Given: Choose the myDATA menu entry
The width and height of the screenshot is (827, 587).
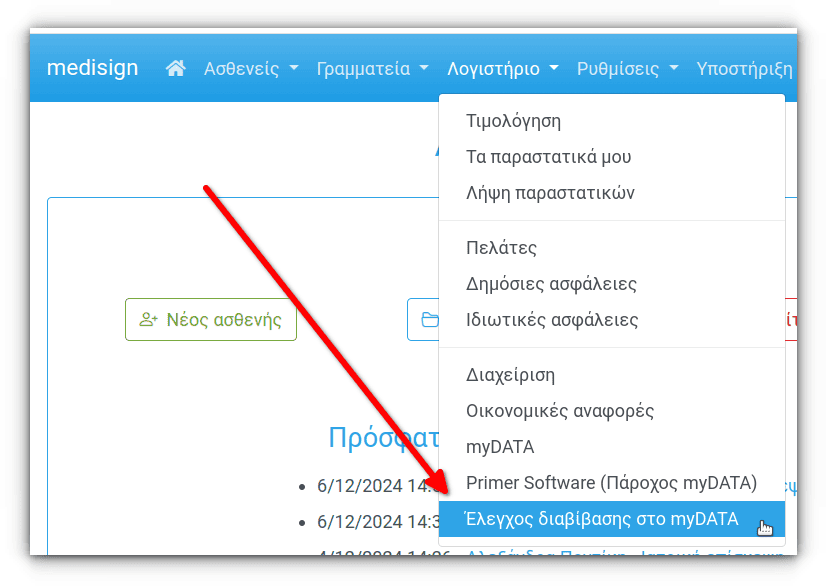Looking at the screenshot, I should (x=612, y=447).
